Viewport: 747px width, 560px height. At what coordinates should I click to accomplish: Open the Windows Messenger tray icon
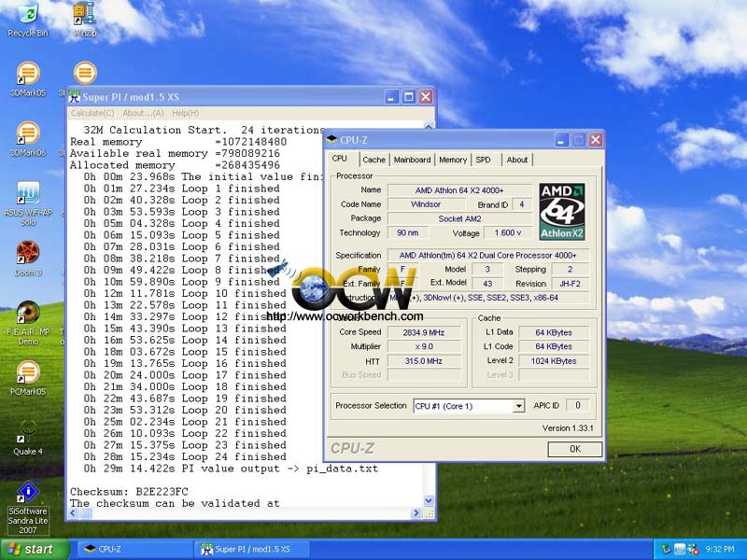(x=693, y=549)
